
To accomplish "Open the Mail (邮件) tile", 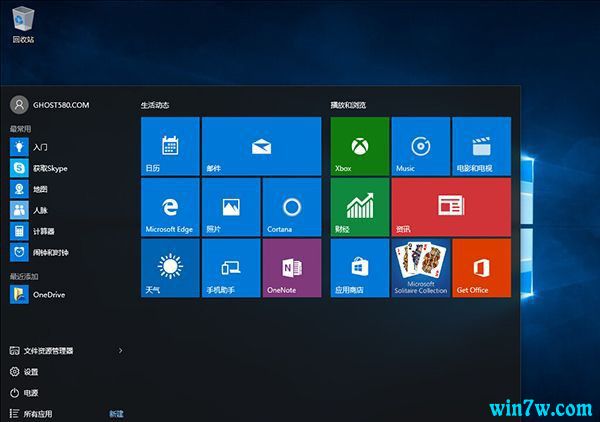I will 261,146.
